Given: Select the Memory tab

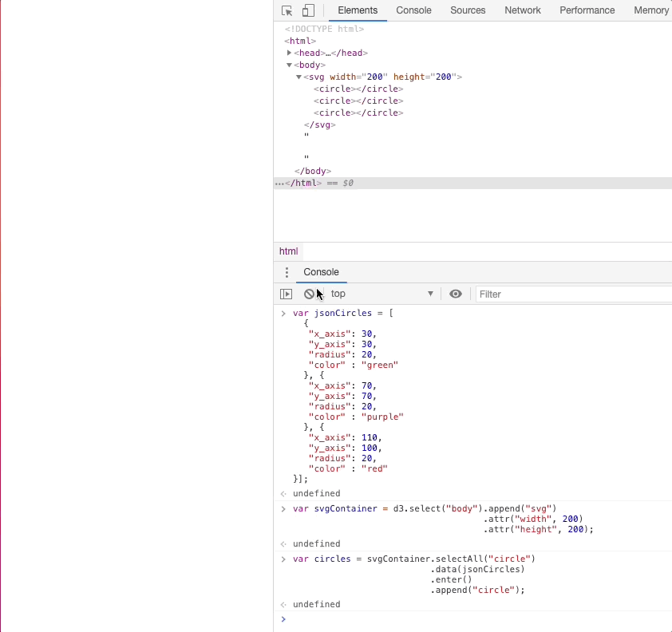Looking at the screenshot, I should click(650, 10).
